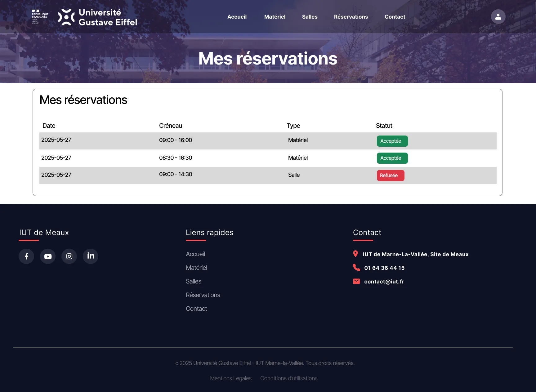Screen dimensions: 536x392
Task: Click Matériel type in the 08:30 - 16:30 row
Action: coord(298,158)
